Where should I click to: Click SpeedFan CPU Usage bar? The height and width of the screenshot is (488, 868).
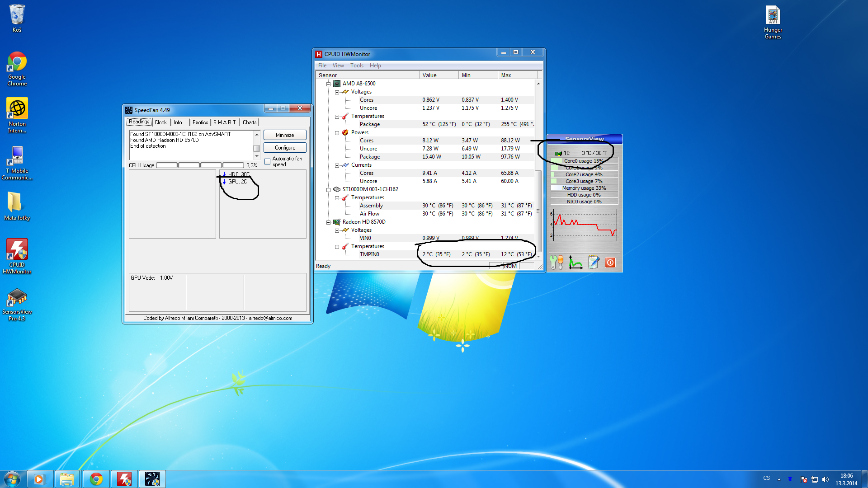[x=200, y=165]
